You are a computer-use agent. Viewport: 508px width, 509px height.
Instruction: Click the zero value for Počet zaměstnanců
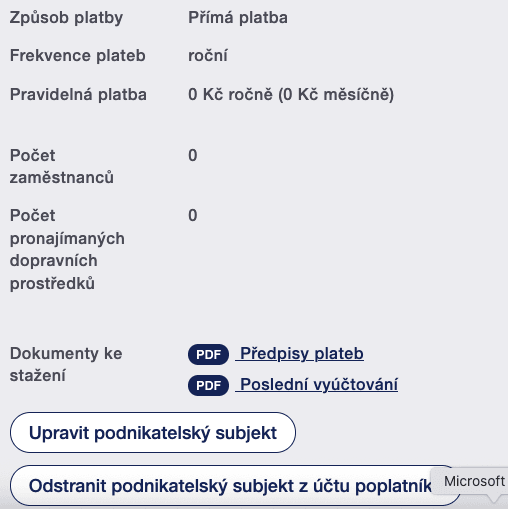click(193, 155)
